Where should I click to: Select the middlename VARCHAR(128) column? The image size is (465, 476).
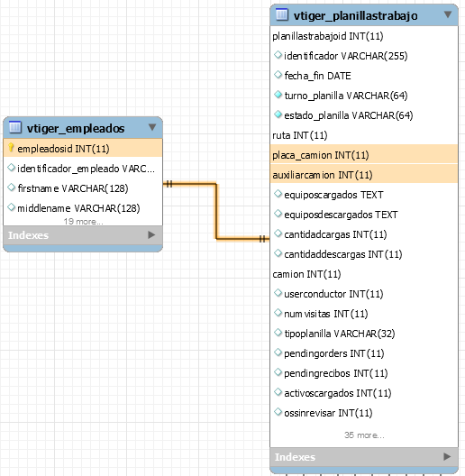click(83, 208)
